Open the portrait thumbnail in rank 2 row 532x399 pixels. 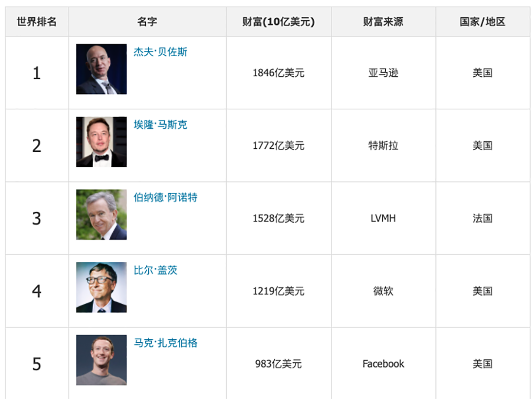tap(101, 142)
